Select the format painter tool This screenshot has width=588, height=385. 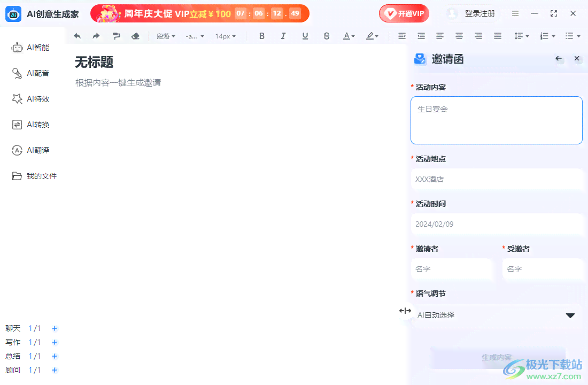click(116, 36)
